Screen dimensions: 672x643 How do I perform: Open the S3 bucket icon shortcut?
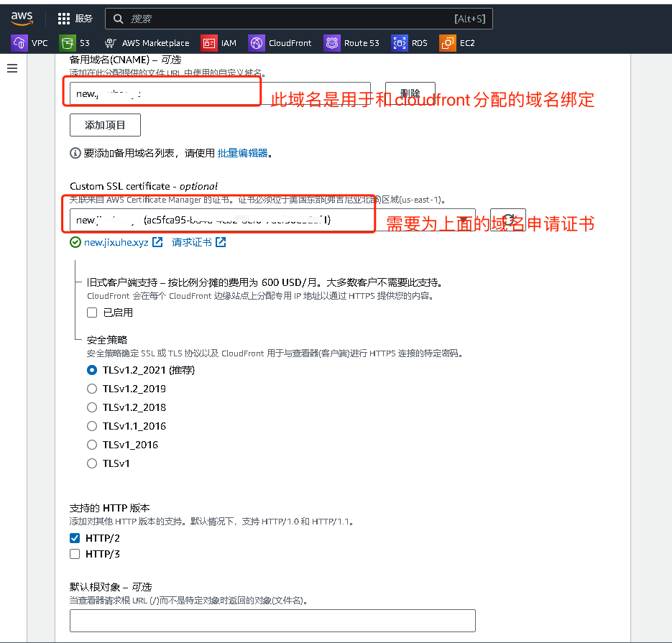68,43
